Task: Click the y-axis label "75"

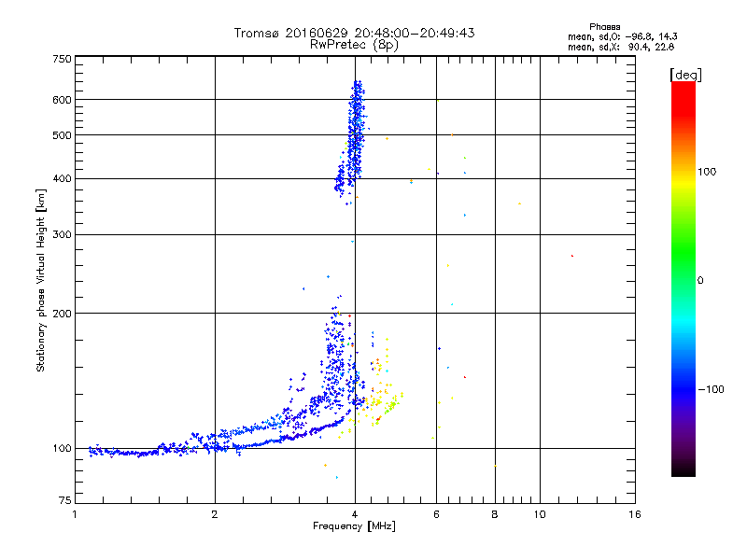Action: 65,500
